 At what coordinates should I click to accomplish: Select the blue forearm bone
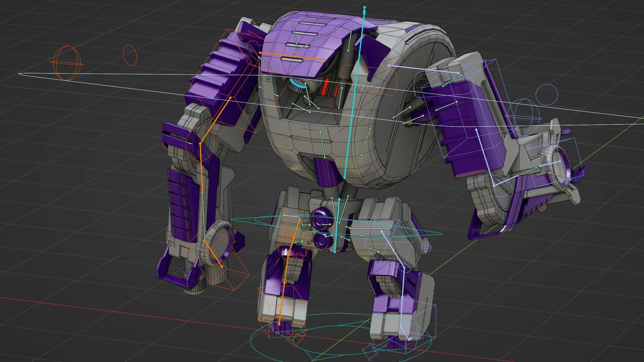(485, 158)
